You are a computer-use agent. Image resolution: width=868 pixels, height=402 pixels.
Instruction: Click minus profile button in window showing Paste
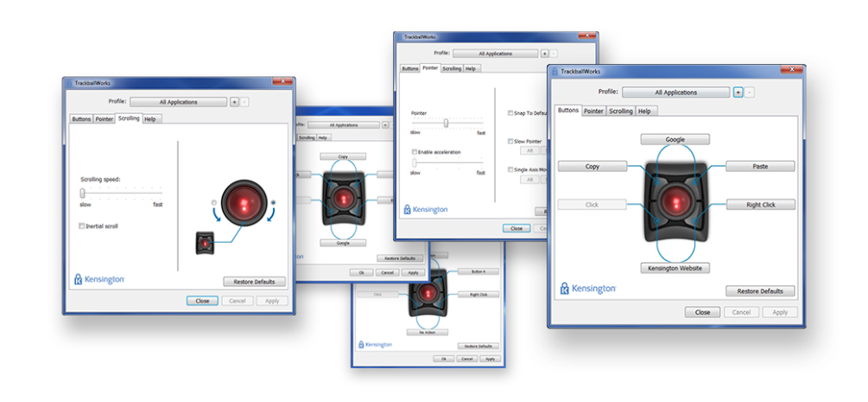[749, 93]
